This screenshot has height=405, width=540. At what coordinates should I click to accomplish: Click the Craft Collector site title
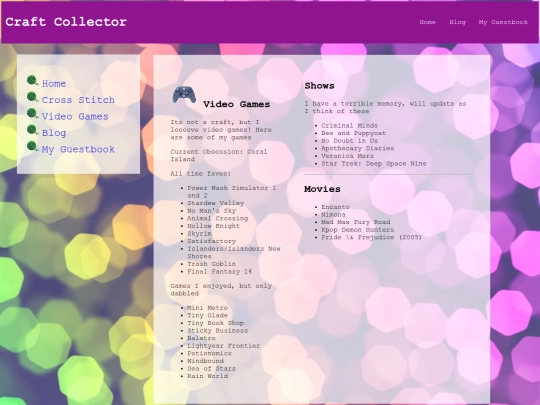click(66, 22)
